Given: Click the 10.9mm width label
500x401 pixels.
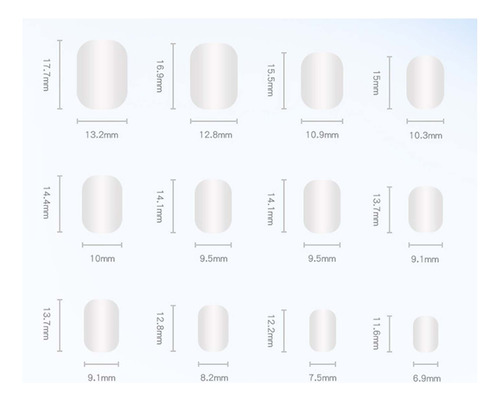Looking at the screenshot, I should click(322, 135).
